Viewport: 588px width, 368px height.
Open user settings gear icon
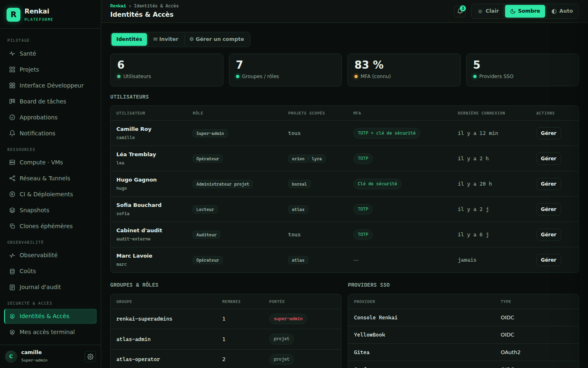click(90, 357)
